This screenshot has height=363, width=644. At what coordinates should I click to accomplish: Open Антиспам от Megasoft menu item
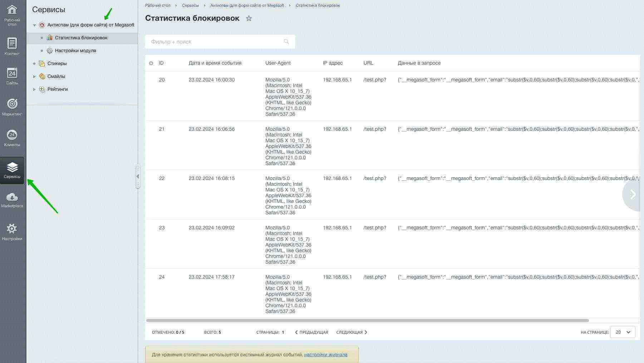point(91,25)
